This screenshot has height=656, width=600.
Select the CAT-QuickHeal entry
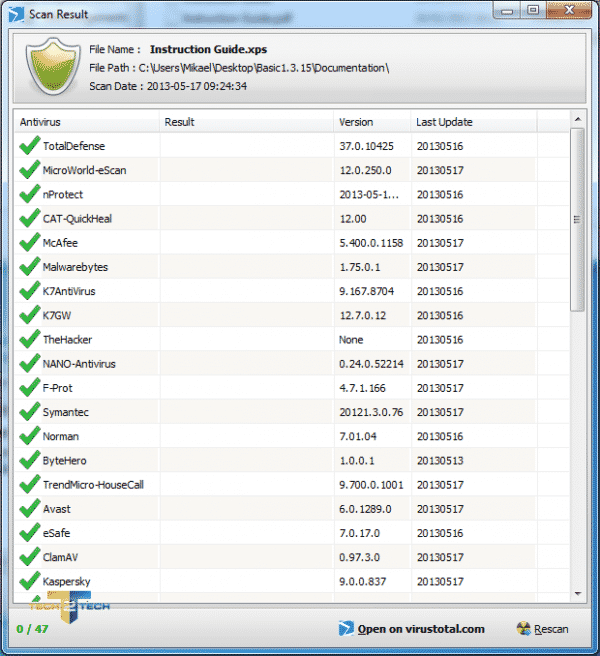(x=77, y=219)
